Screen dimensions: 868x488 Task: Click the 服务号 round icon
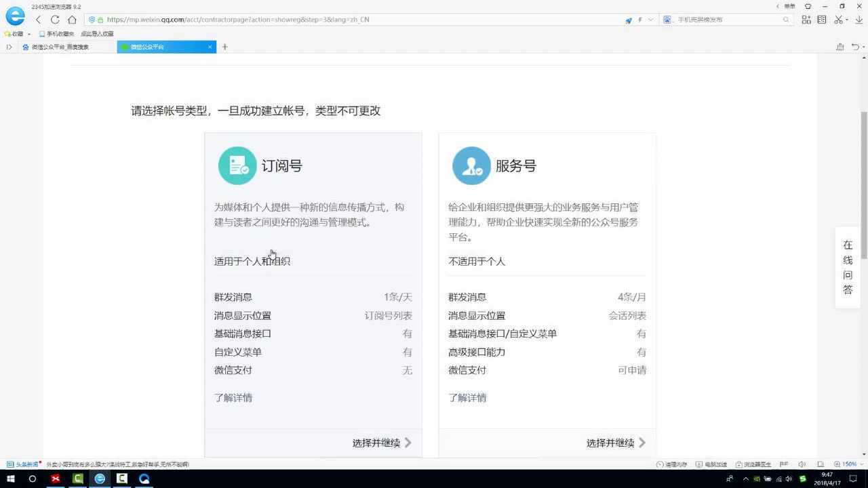pyautogui.click(x=471, y=165)
